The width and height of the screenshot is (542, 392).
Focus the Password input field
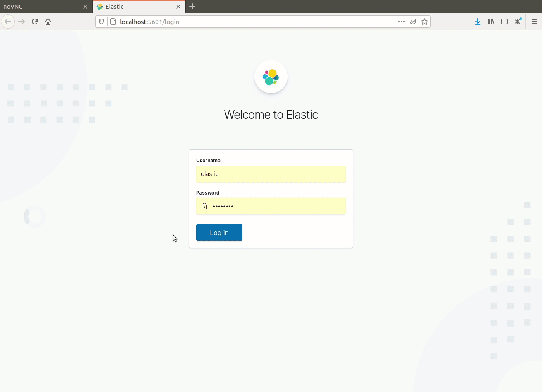click(x=271, y=206)
